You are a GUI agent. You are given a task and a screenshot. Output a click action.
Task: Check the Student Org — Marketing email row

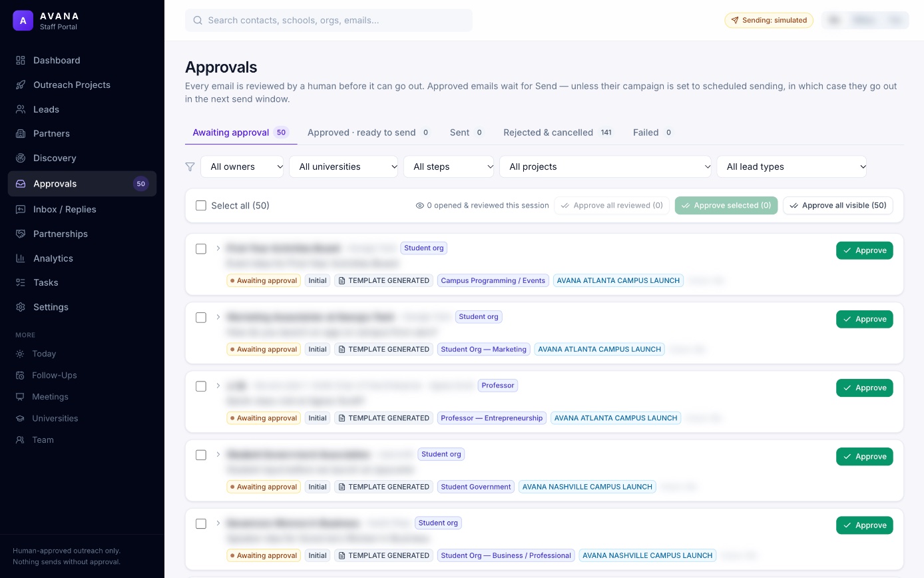[201, 318]
